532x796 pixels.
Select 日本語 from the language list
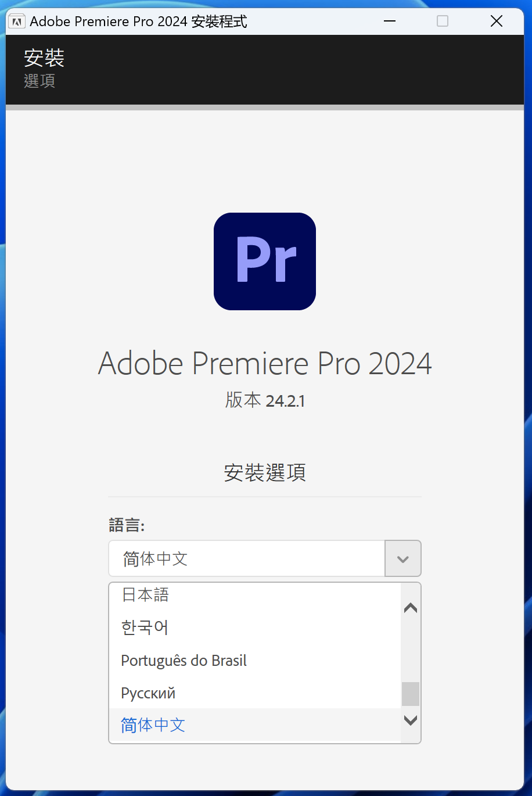(145, 595)
